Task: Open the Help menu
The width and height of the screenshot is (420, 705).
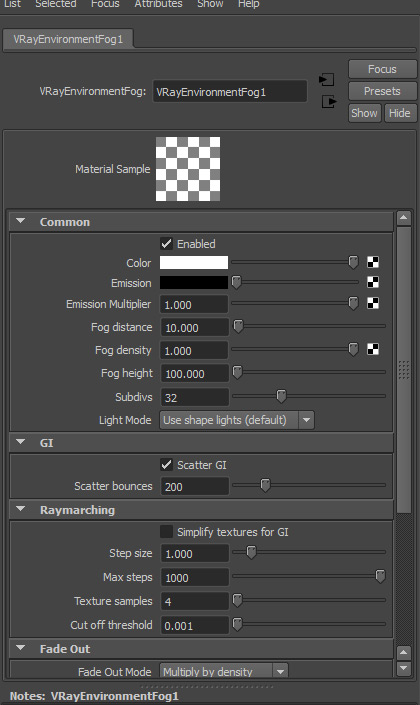Action: click(x=249, y=4)
